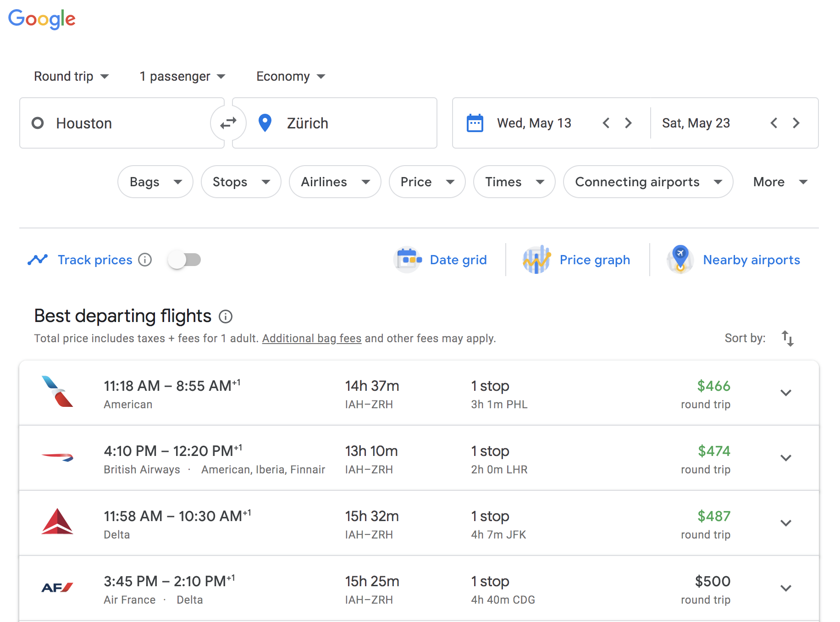Open the Economy class dropdown

tap(290, 76)
